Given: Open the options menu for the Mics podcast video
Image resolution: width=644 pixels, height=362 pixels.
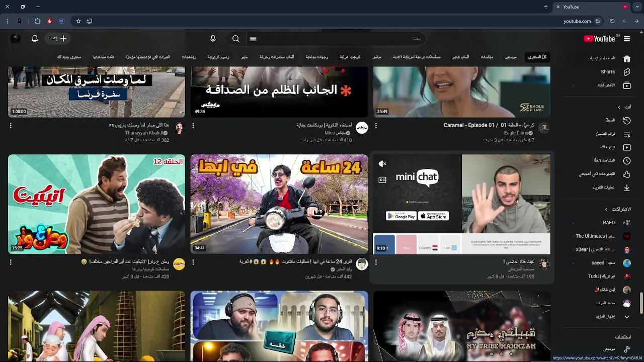Looking at the screenshot, I should [x=193, y=126].
